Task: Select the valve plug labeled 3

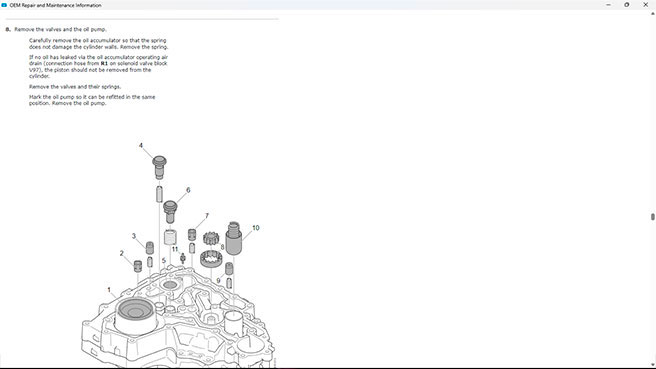Action: coord(149,248)
